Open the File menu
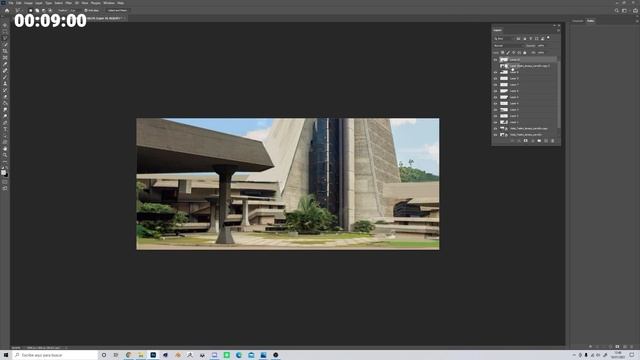 (11, 3)
